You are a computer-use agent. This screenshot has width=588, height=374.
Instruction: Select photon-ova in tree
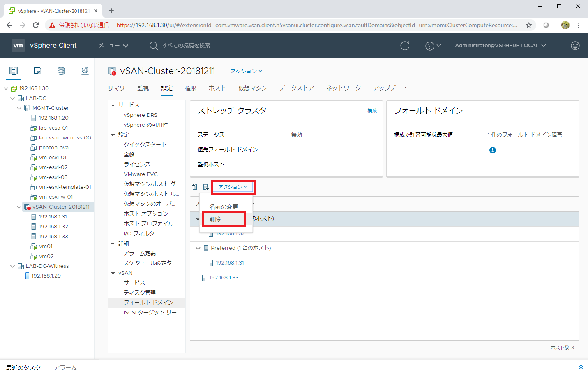(x=53, y=148)
